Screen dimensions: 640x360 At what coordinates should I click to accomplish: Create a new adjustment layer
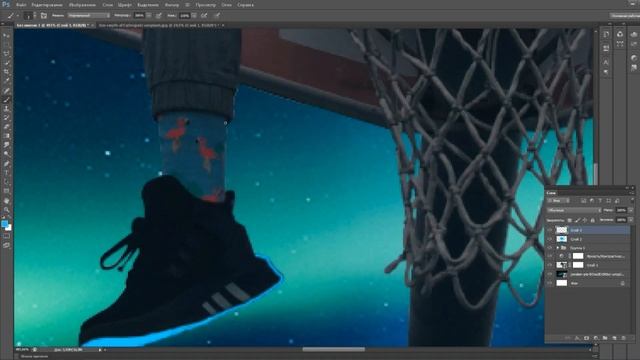coord(596,338)
